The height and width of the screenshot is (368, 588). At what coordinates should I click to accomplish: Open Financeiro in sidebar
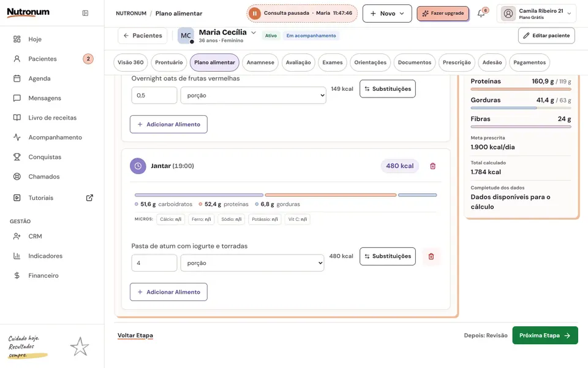(43, 275)
